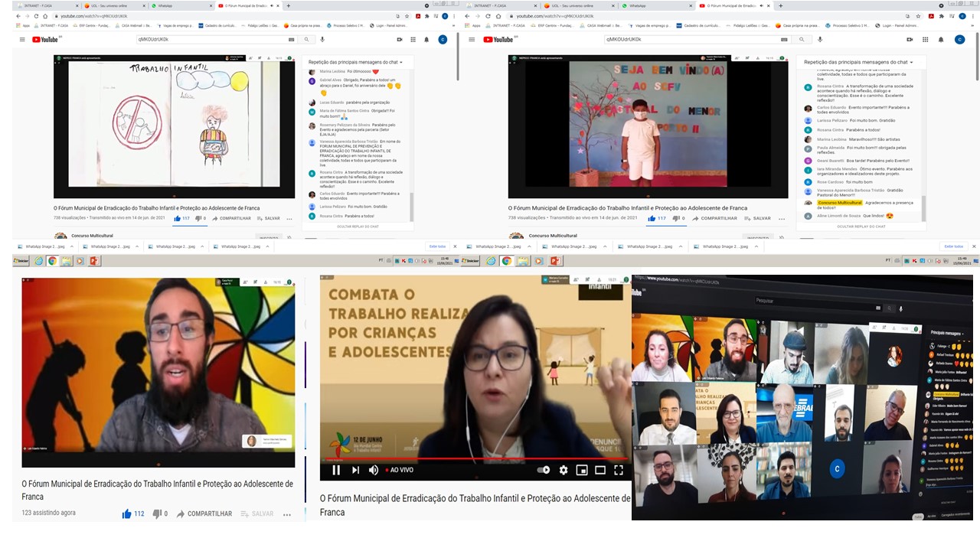This screenshot has height=551, width=980.
Task: Open new tab plus in top-left browser
Action: pyautogui.click(x=288, y=5)
